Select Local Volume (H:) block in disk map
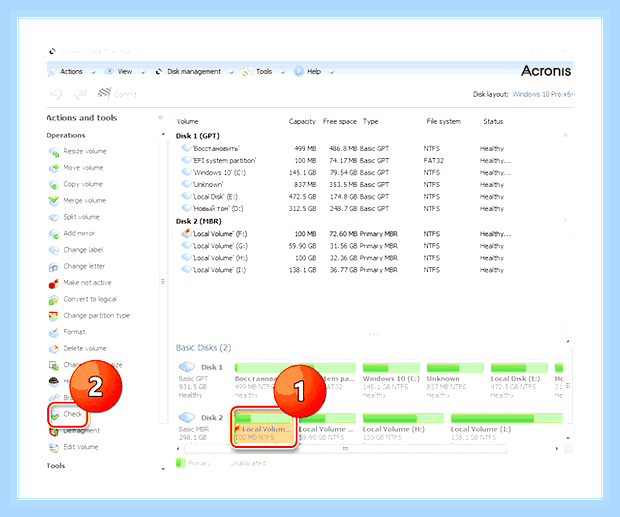The image size is (620, 517). coord(403,427)
